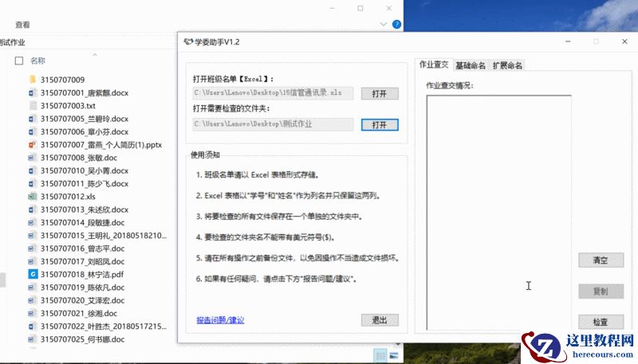
Task: Expand the Explorer ribbon chevron
Action: click(384, 25)
